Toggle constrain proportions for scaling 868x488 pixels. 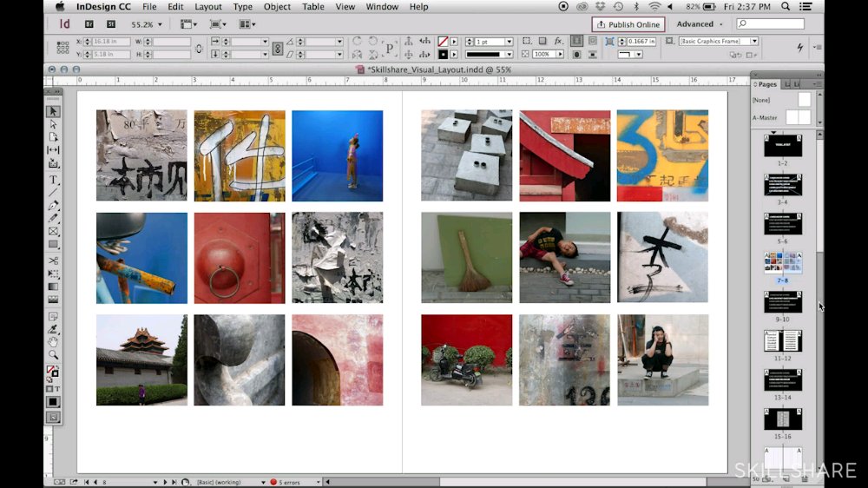click(278, 48)
